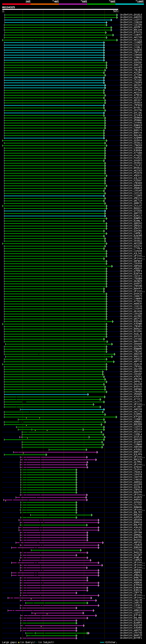Open hit UniRef100_O59965
The width and height of the screenshot is (146, 644).
click(131, 394)
